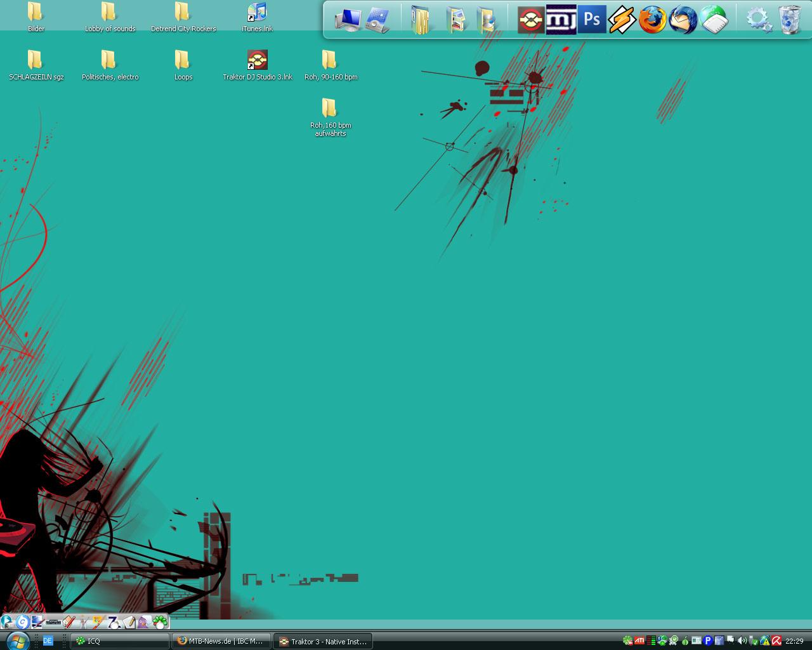The height and width of the screenshot is (650, 812).
Task: Open the ICQ flower tray icon
Action: [x=628, y=640]
